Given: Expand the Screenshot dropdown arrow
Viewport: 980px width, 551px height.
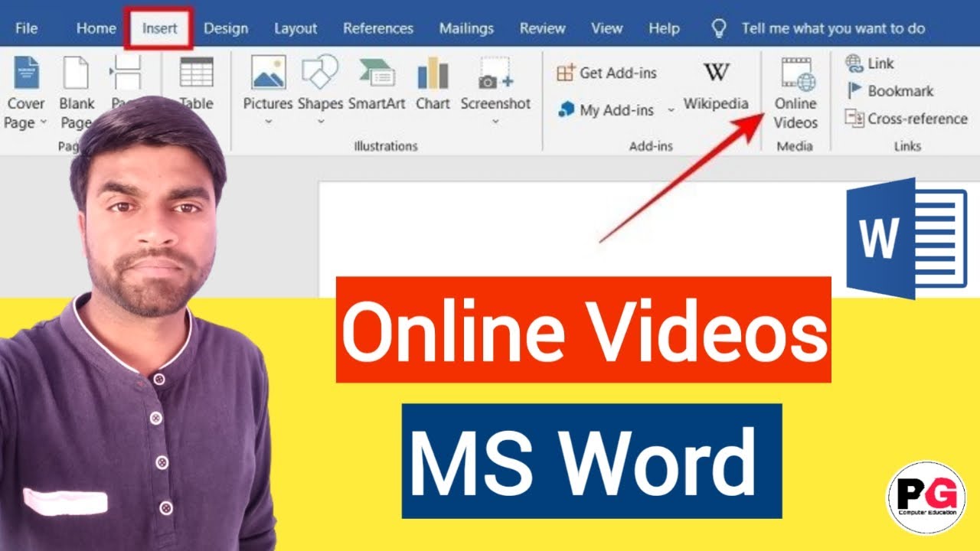Looking at the screenshot, I should tap(495, 122).
